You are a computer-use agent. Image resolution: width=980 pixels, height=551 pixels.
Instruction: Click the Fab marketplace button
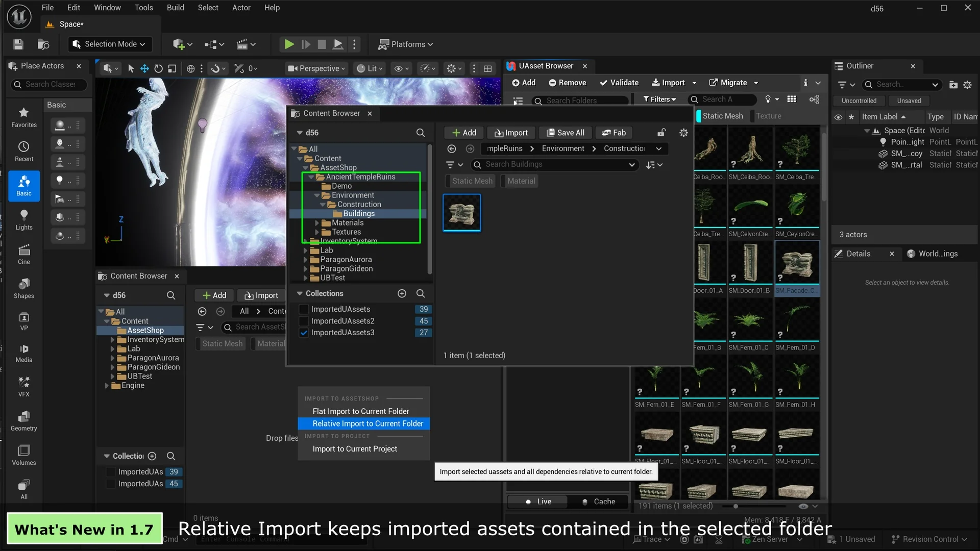click(614, 133)
